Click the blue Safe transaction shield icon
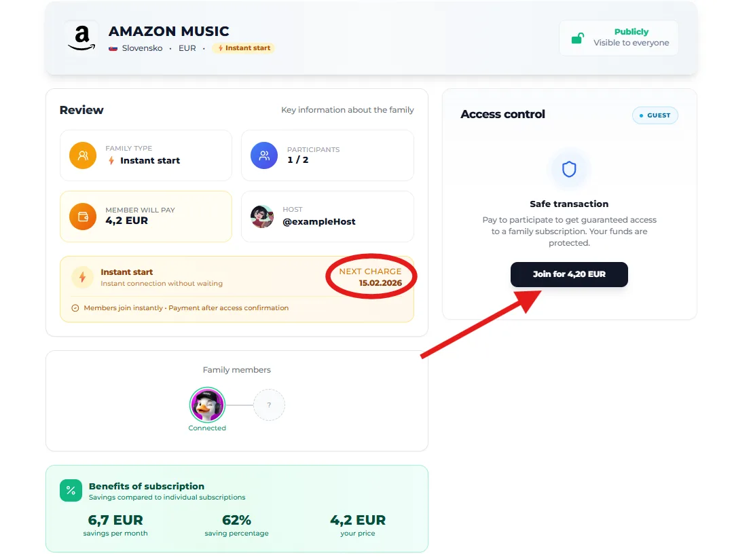Image resolution: width=751 pixels, height=560 pixels. point(569,169)
